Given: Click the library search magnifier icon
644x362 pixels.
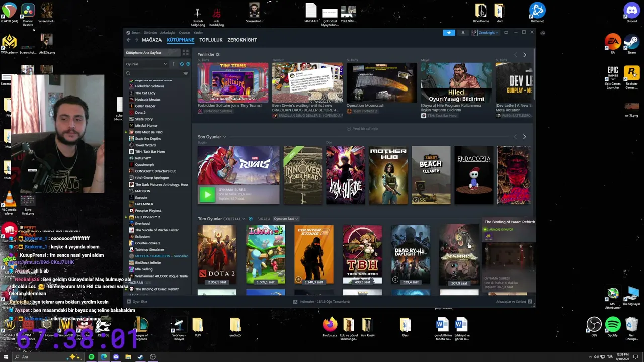Looking at the screenshot, I should tap(128, 74).
